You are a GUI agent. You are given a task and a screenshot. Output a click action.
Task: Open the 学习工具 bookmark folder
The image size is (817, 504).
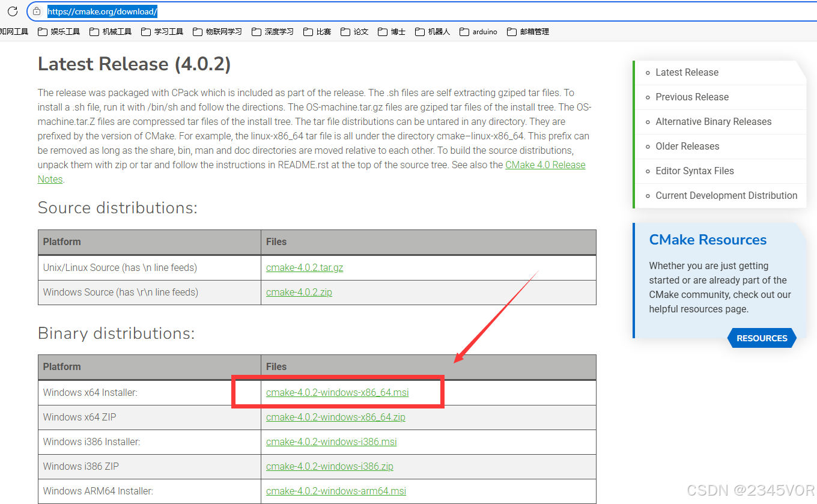162,32
